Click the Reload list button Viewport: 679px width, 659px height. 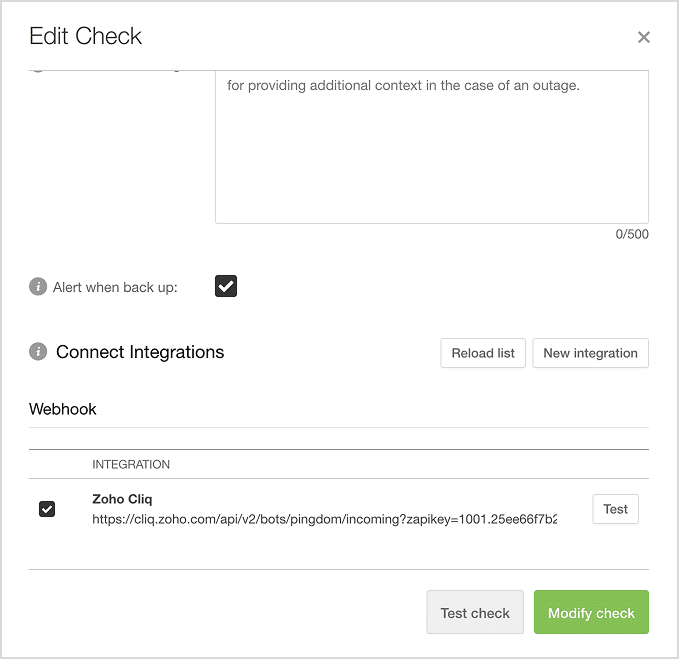tap(483, 353)
